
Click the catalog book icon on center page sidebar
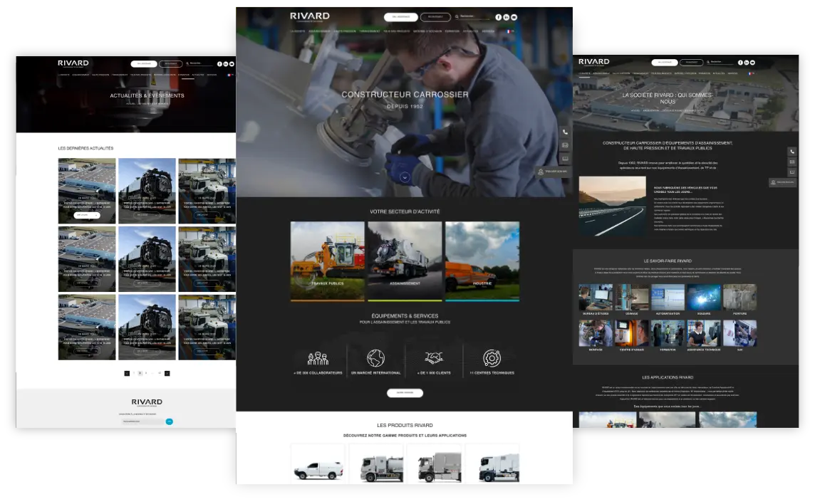[x=566, y=159]
